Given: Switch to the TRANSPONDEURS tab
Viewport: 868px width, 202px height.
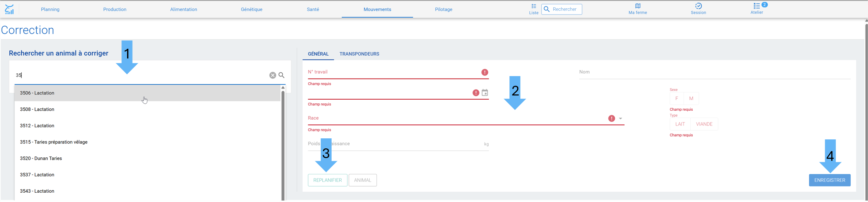Looking at the screenshot, I should pos(359,54).
